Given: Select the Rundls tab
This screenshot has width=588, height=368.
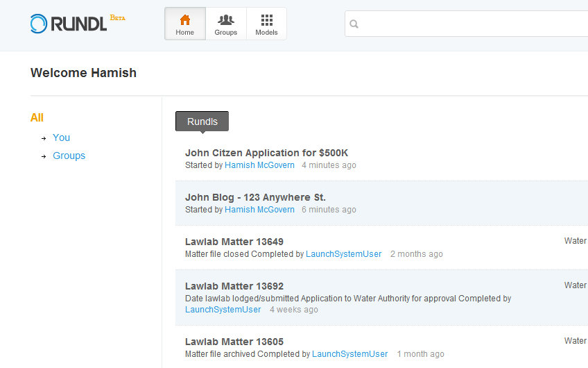Looking at the screenshot, I should click(202, 122).
